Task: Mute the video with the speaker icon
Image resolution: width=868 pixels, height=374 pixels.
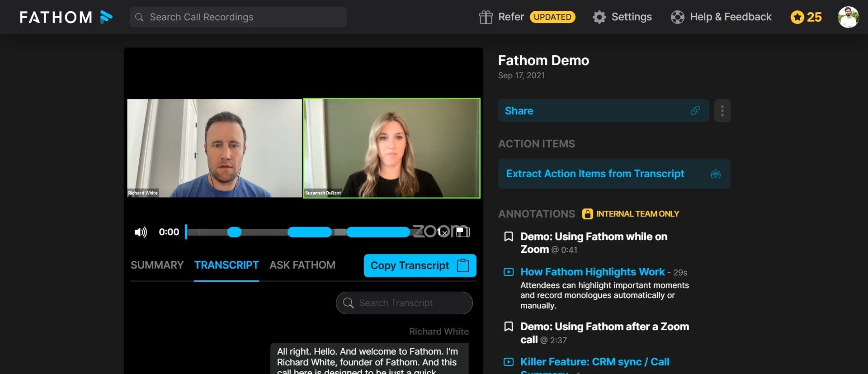Action: [141, 232]
